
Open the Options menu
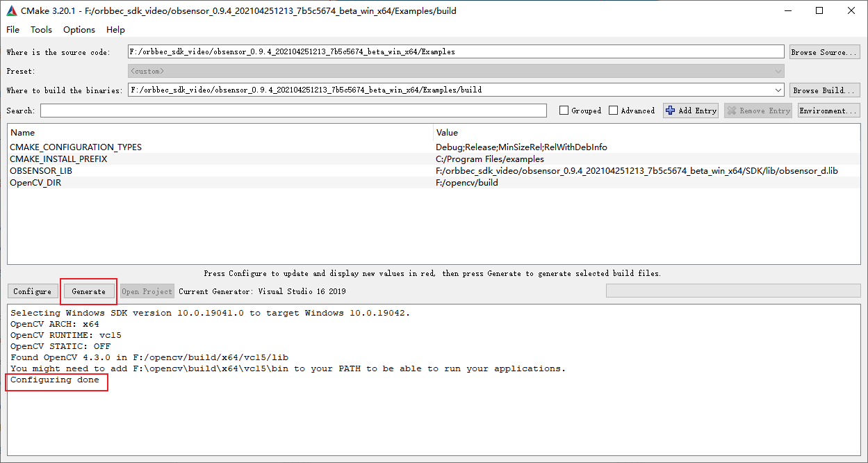[x=79, y=30]
